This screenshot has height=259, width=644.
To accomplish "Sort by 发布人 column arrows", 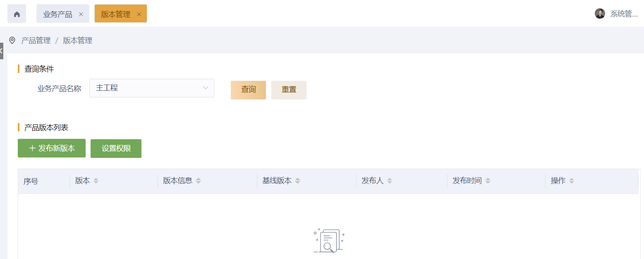I will pos(390,181).
